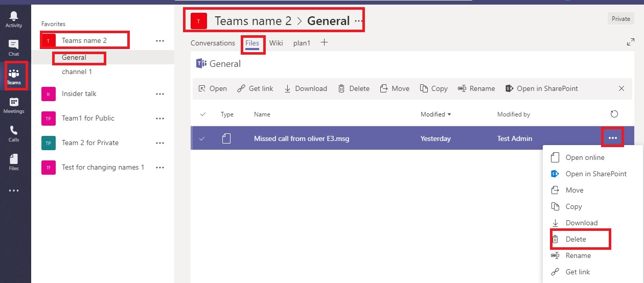Open Missed call from oliver E3.msg file name
Viewport: 644px width, 283px height.
click(x=302, y=138)
